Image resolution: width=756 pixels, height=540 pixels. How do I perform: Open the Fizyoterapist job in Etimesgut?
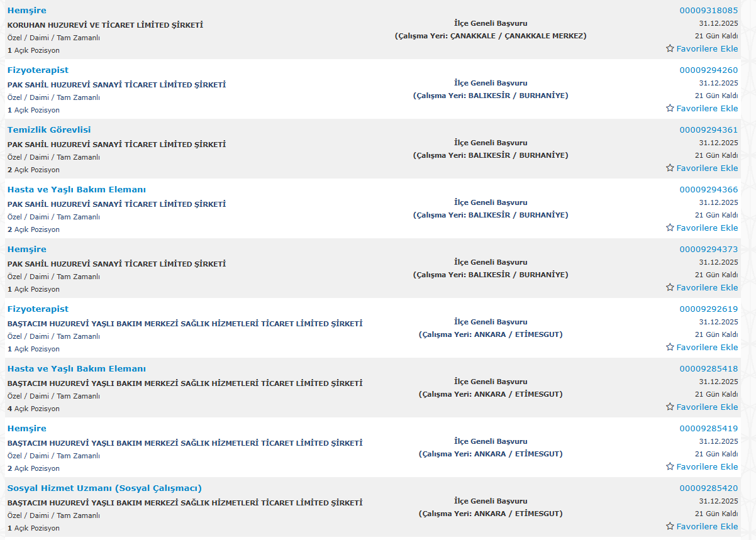(x=38, y=309)
